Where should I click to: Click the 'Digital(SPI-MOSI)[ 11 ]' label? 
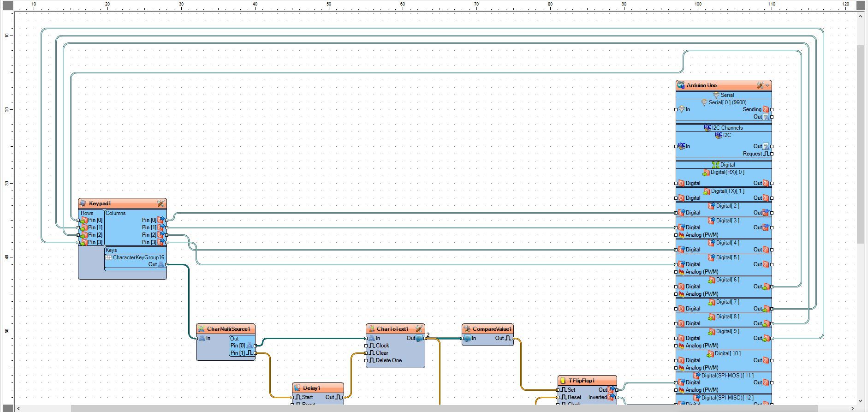pos(727,376)
